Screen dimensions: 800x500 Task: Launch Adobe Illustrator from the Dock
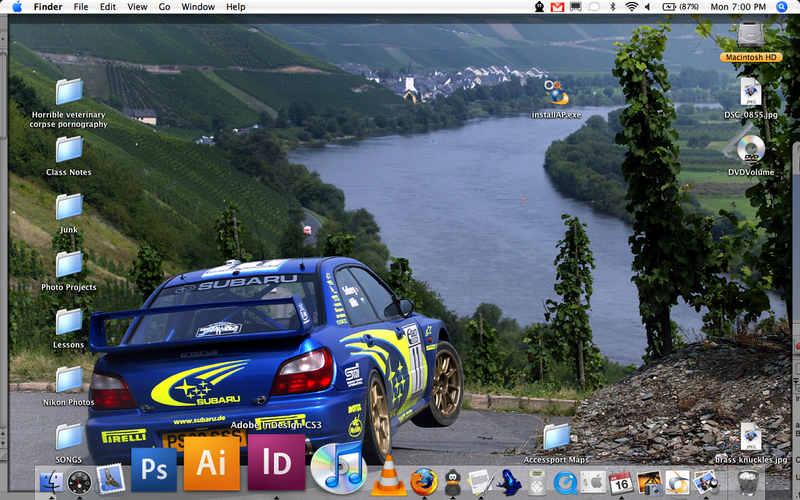coord(212,463)
